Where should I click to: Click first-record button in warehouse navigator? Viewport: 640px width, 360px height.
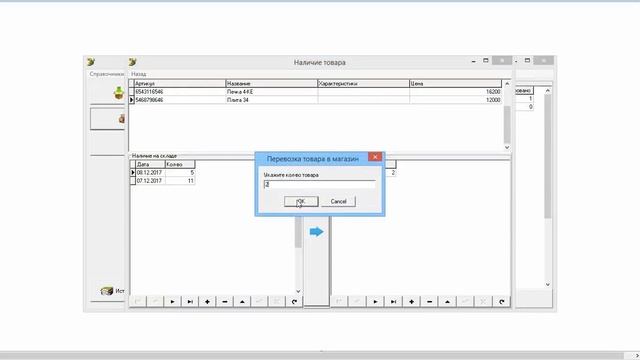point(138,302)
